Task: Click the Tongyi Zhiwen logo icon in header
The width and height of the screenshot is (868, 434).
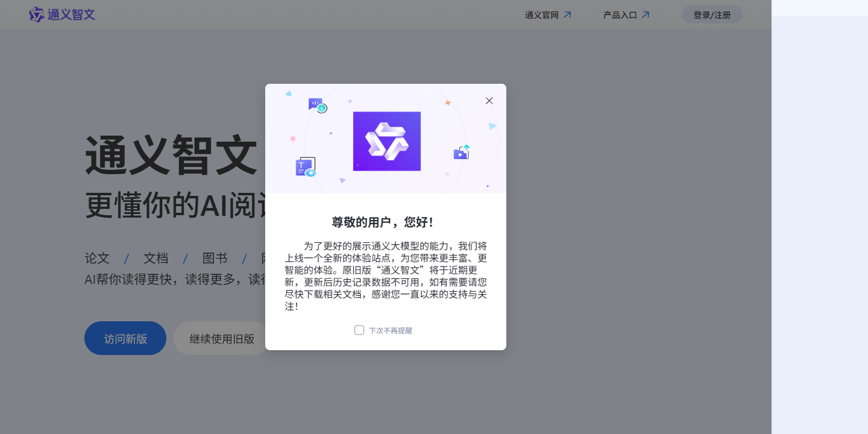Action: (37, 14)
